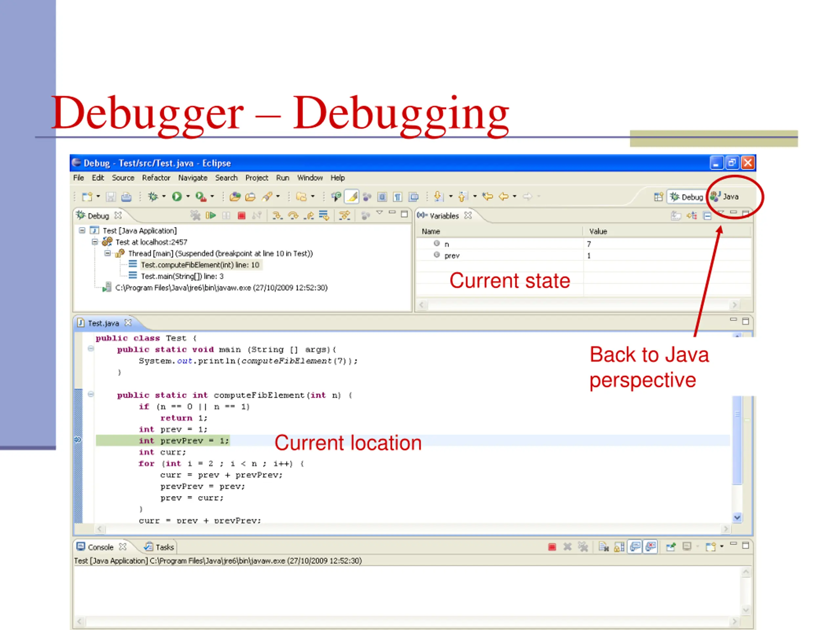
Task: Open the File menu
Action: point(79,178)
